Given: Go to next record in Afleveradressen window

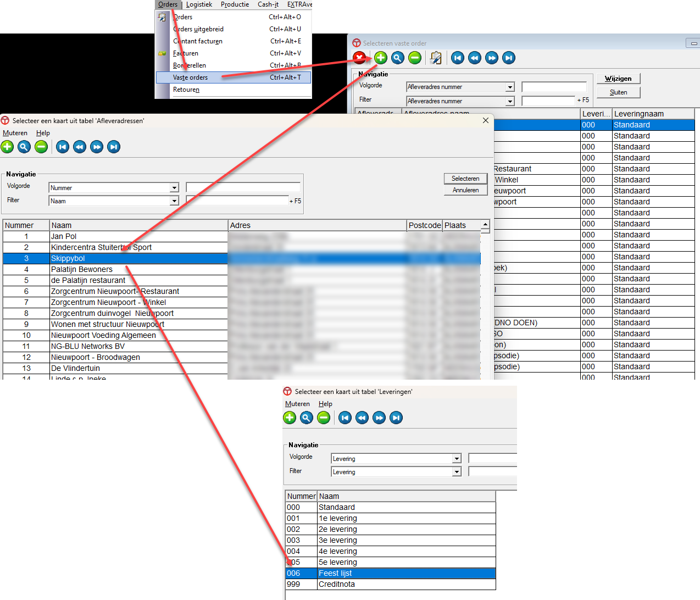Looking at the screenshot, I should click(97, 147).
